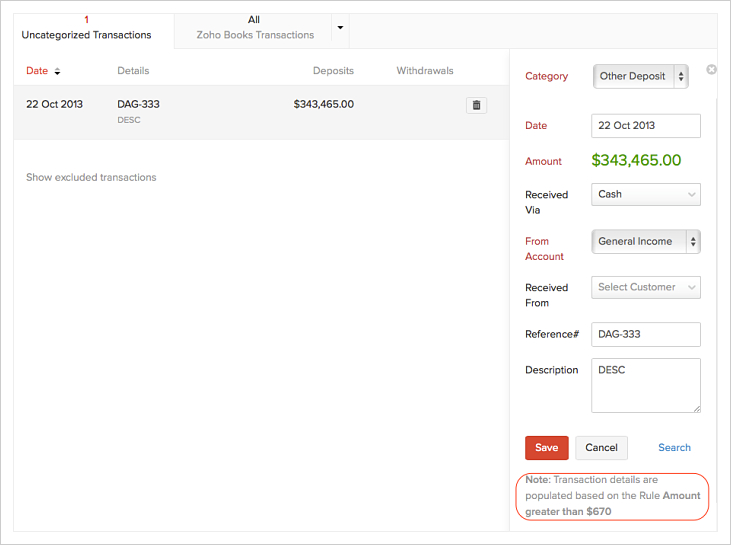
Task: Open the tab options dropdown arrow
Action: [x=340, y=28]
